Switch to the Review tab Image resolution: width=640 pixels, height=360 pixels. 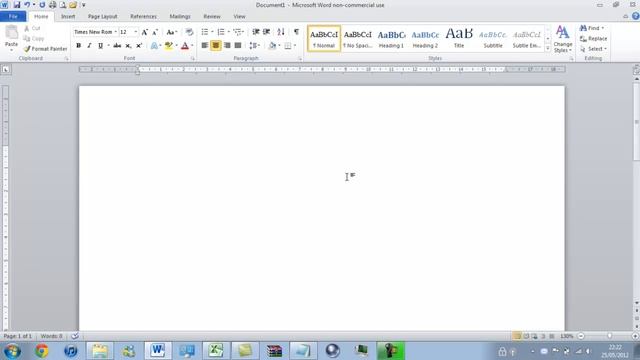(x=212, y=16)
